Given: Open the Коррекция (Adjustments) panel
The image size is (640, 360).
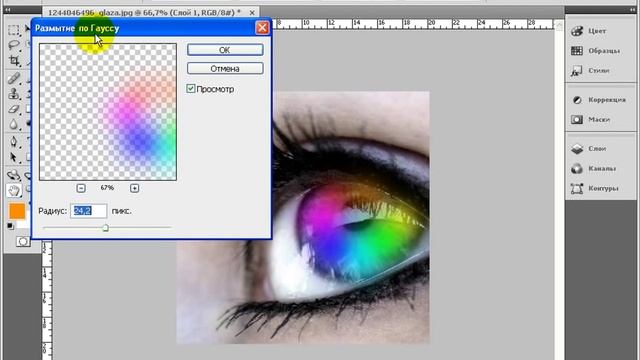Looking at the screenshot, I should [x=598, y=100].
